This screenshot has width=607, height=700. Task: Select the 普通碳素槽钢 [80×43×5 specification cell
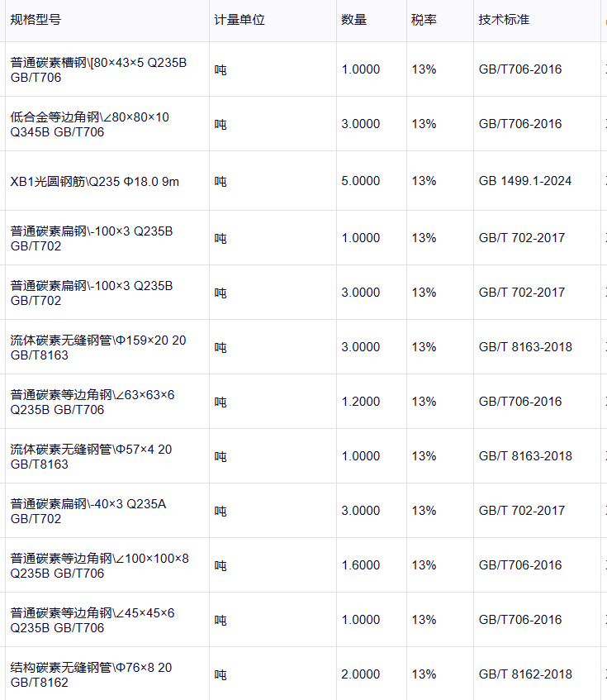[98, 70]
